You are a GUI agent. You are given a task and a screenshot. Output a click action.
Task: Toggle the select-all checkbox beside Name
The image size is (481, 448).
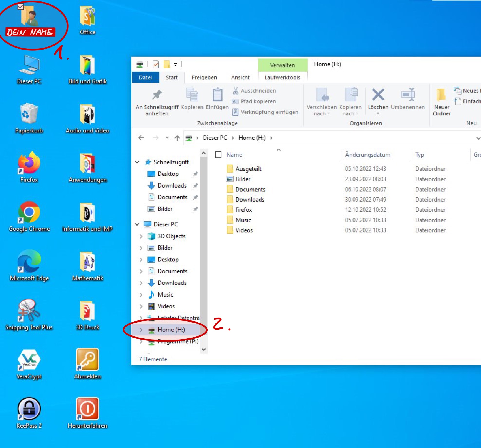coord(218,155)
